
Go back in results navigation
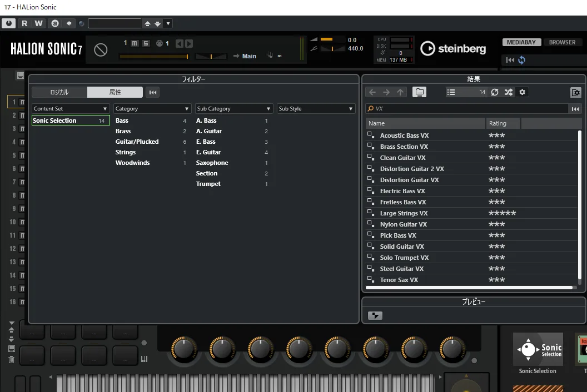372,92
